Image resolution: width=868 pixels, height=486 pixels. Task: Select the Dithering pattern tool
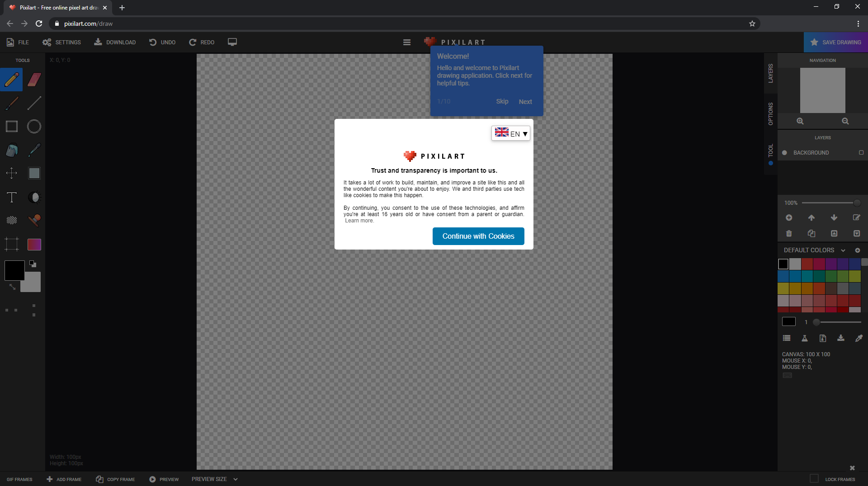click(11, 220)
